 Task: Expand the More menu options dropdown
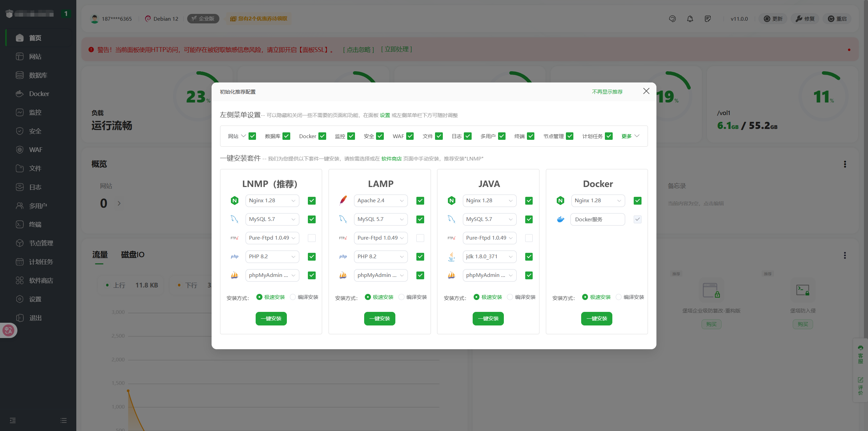tap(630, 136)
